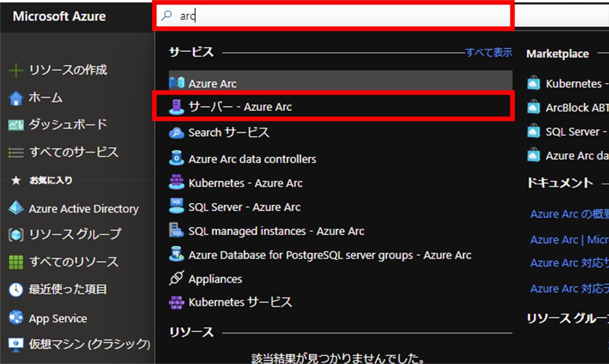Click the すべてのリソース green grid icon
609x364 pixels.
click(x=16, y=263)
